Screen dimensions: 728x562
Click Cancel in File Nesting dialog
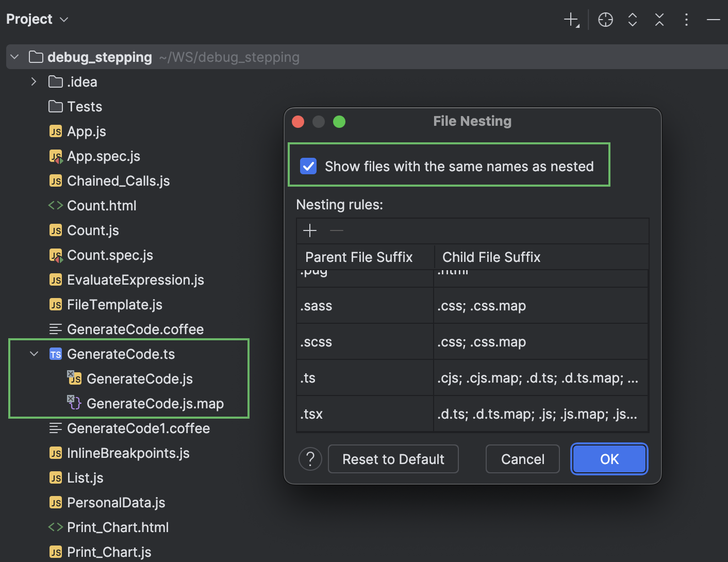[x=523, y=459]
